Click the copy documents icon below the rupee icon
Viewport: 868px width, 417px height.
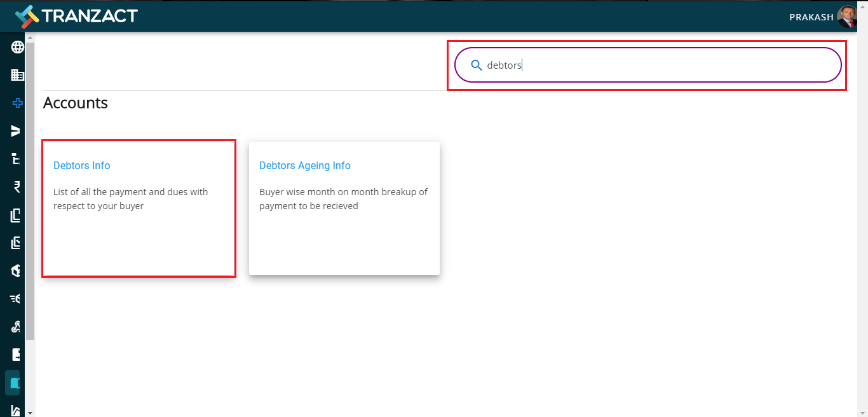tap(17, 215)
